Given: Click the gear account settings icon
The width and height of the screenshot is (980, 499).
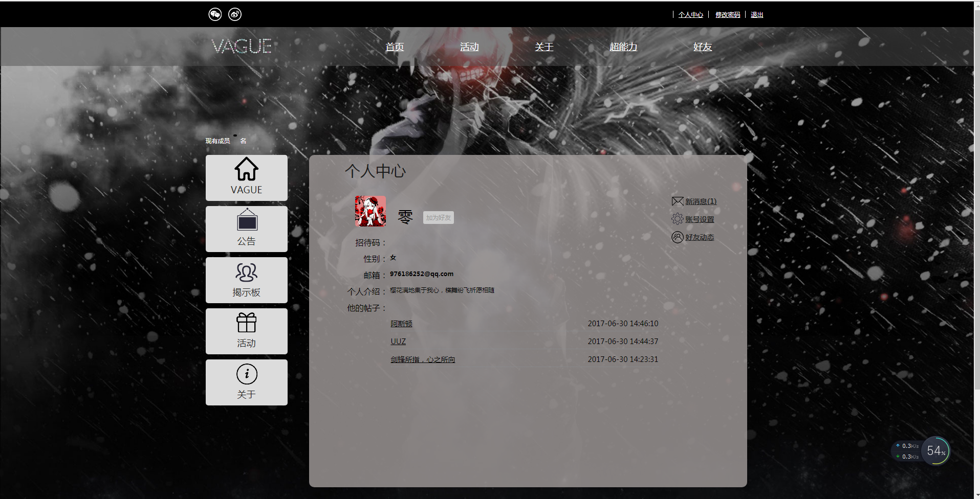Looking at the screenshot, I should [678, 219].
